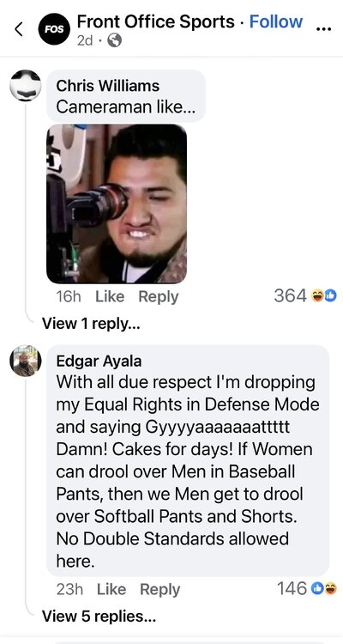343x644 pixels.
Task: Open Edgar Ayala's profile avatar
Action: tap(26, 361)
